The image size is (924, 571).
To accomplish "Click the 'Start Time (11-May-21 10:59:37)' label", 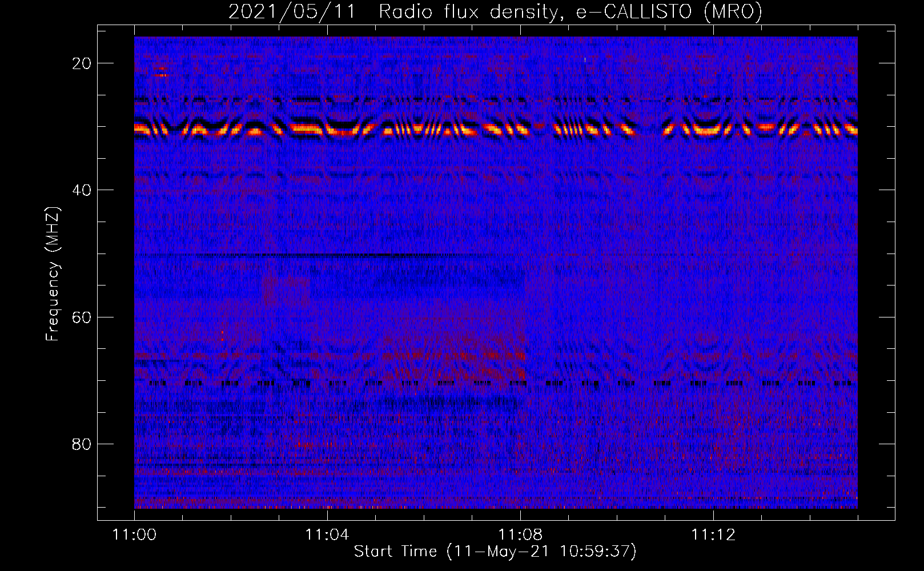I will click(495, 552).
